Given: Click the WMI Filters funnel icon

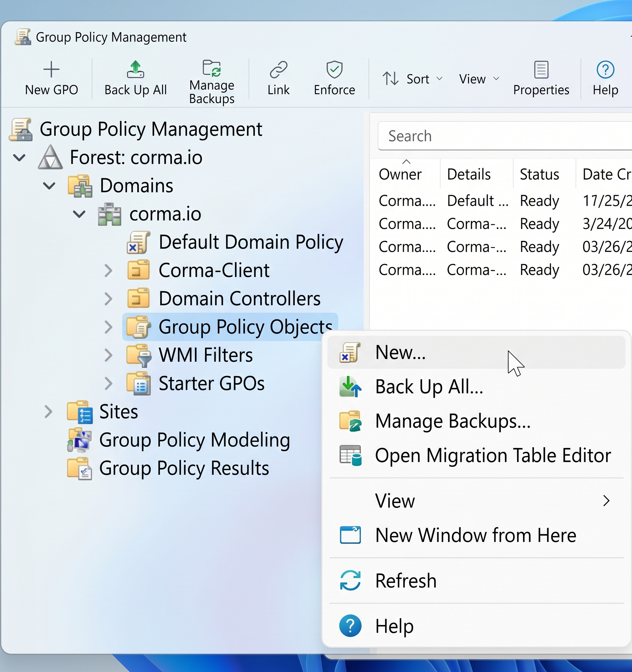Looking at the screenshot, I should pos(139,355).
